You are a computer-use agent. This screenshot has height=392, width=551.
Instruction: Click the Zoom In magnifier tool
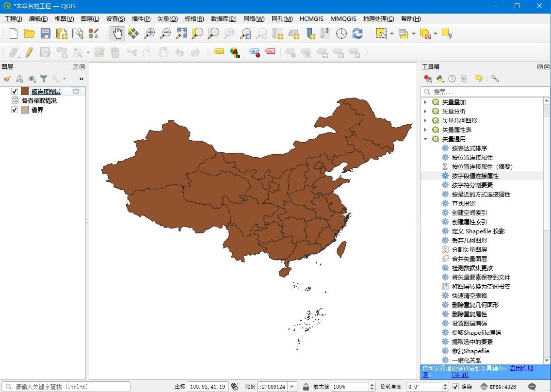[149, 33]
